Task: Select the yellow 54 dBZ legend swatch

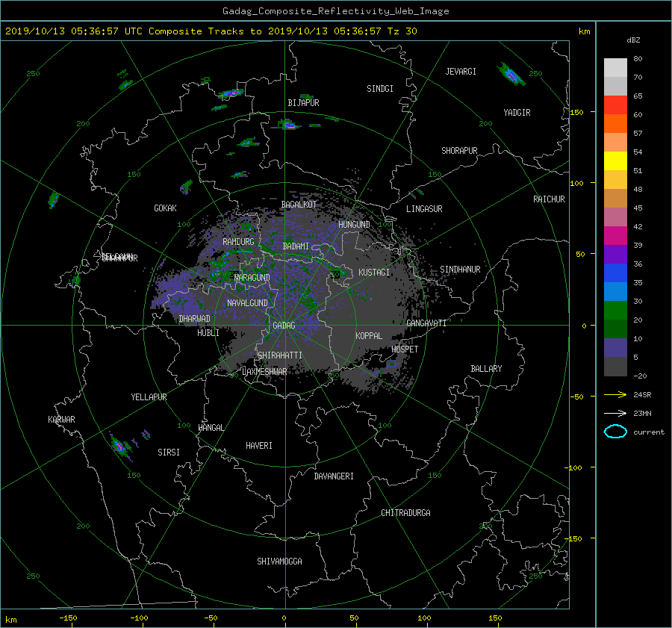Action: point(615,161)
